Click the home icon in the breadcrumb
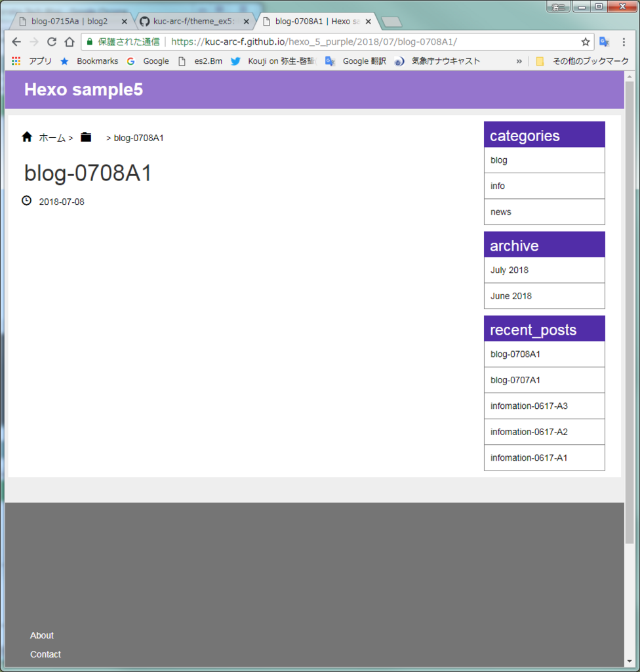The height and width of the screenshot is (672, 640). click(x=27, y=136)
